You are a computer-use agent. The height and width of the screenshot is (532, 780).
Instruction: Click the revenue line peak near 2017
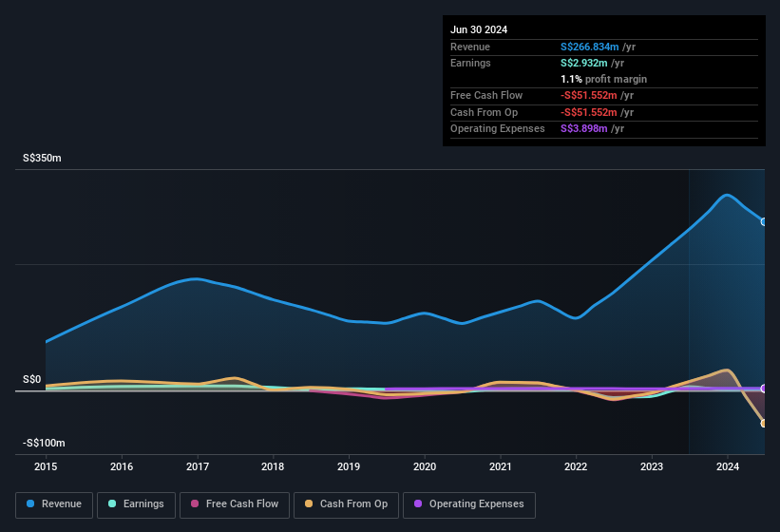(197, 278)
